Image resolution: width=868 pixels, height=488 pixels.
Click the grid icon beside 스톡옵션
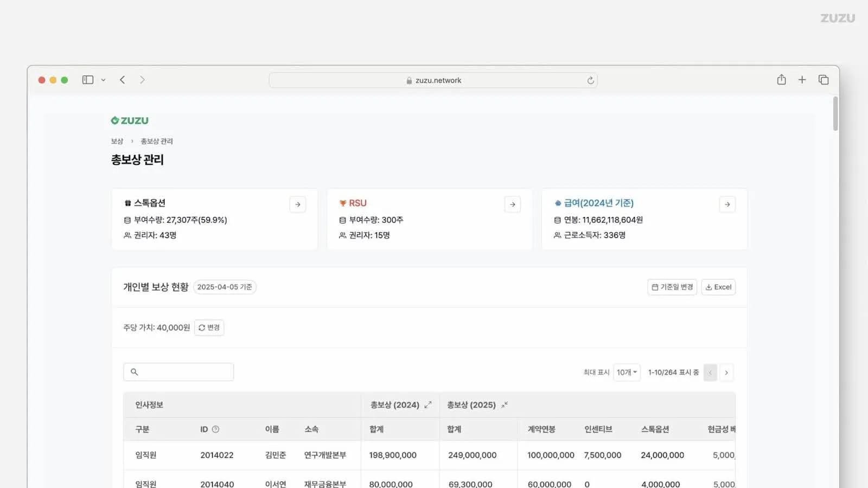coord(127,203)
